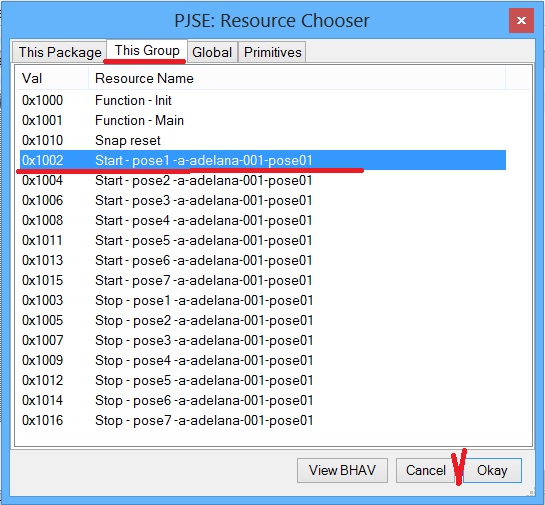Select Start - pose2 row 0x1004
This screenshot has height=505, width=545.
[262, 180]
